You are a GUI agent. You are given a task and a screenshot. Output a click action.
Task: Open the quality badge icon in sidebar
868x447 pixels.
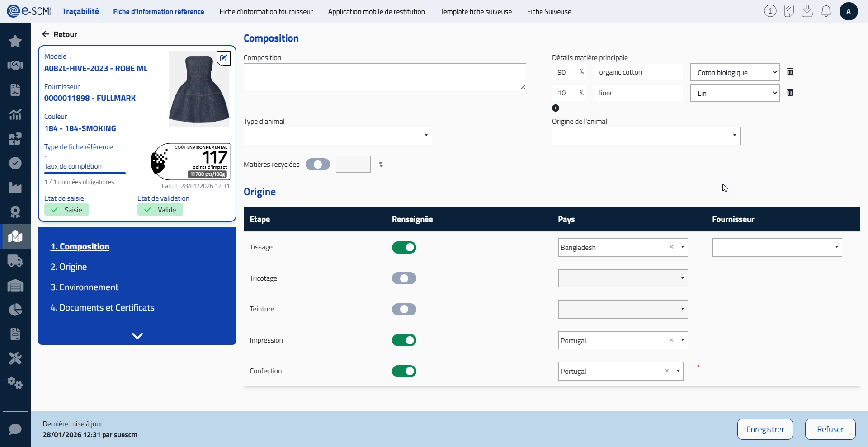point(15,212)
